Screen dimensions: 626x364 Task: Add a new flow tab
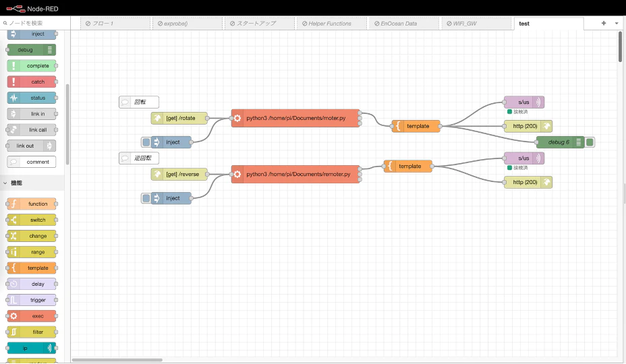click(604, 23)
